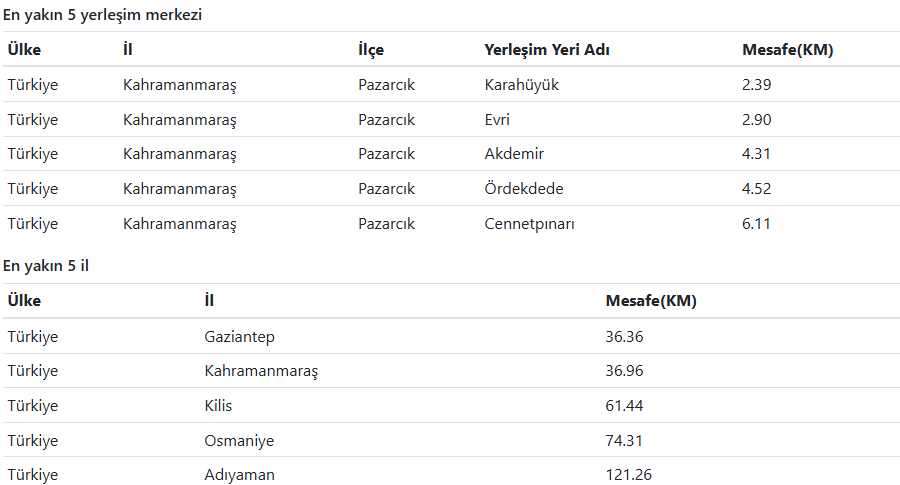
Task: Select the Evri settlement row
Action: pos(451,119)
